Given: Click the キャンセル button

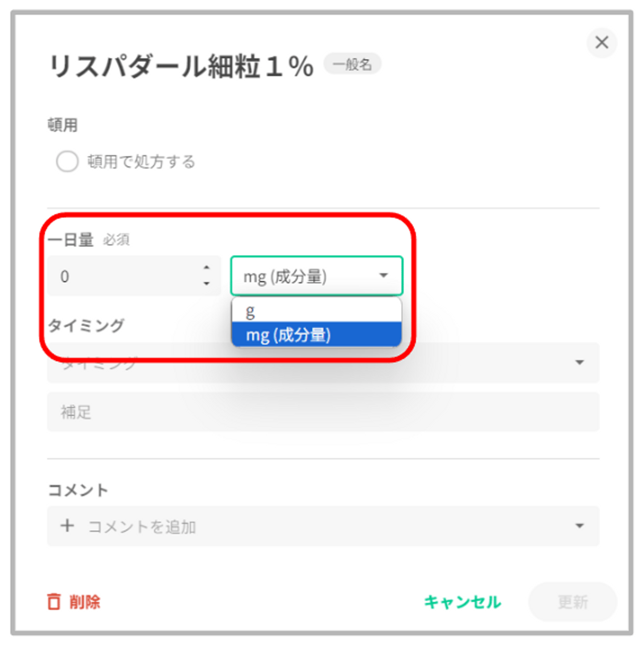Looking at the screenshot, I should click(462, 602).
